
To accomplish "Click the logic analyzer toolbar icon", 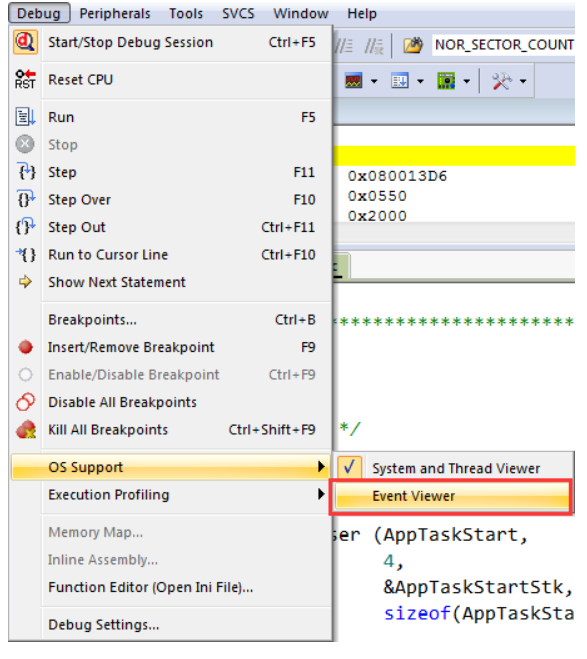I will pyautogui.click(x=353, y=80).
